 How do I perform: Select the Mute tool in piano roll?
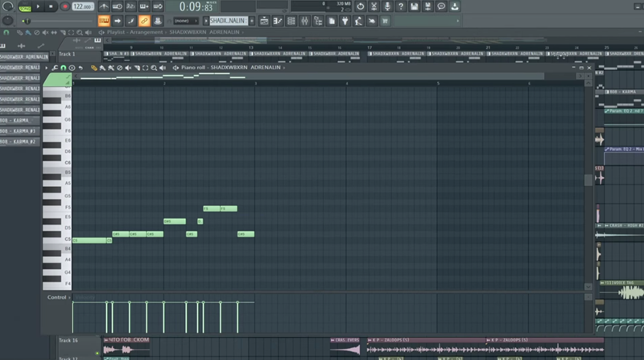point(128,68)
